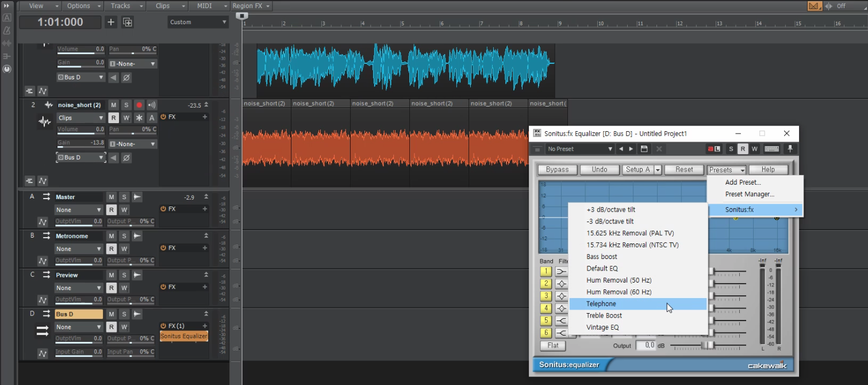Enable automation write on noise_short (2) track
This screenshot has height=385, width=868.
coord(126,118)
